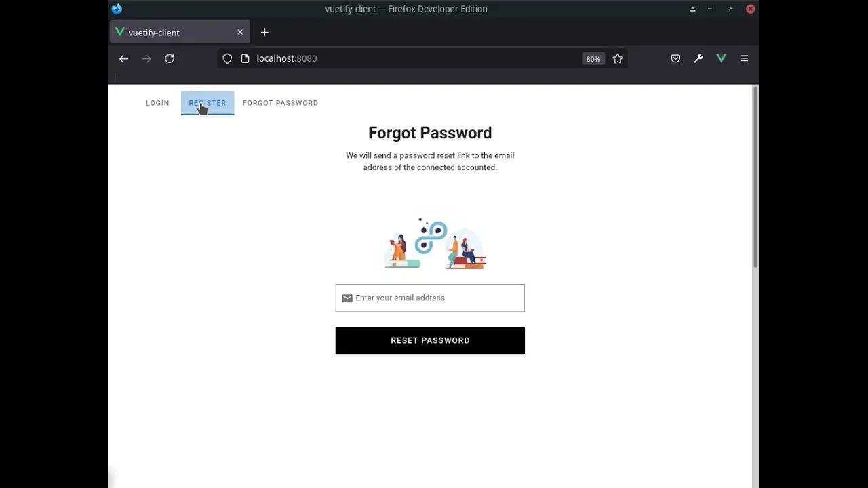868x488 pixels.
Task: Click the Reset Password button
Action: 430,340
